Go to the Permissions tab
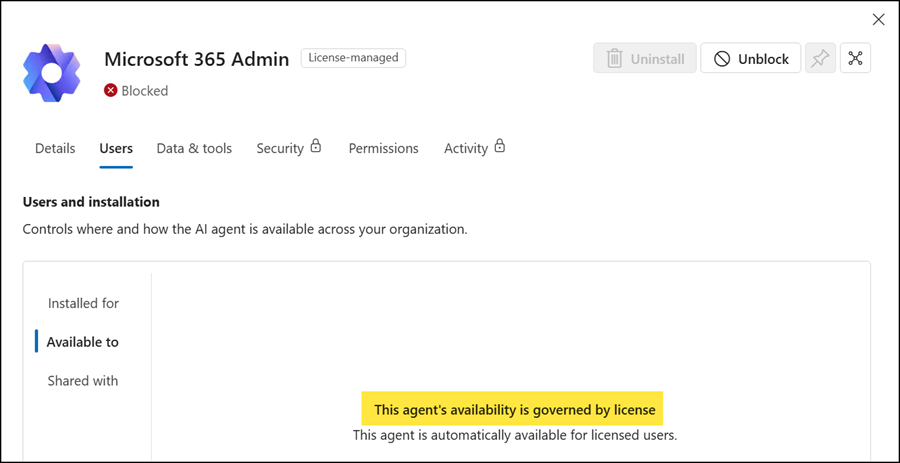The height and width of the screenshot is (463, 900). (x=383, y=149)
